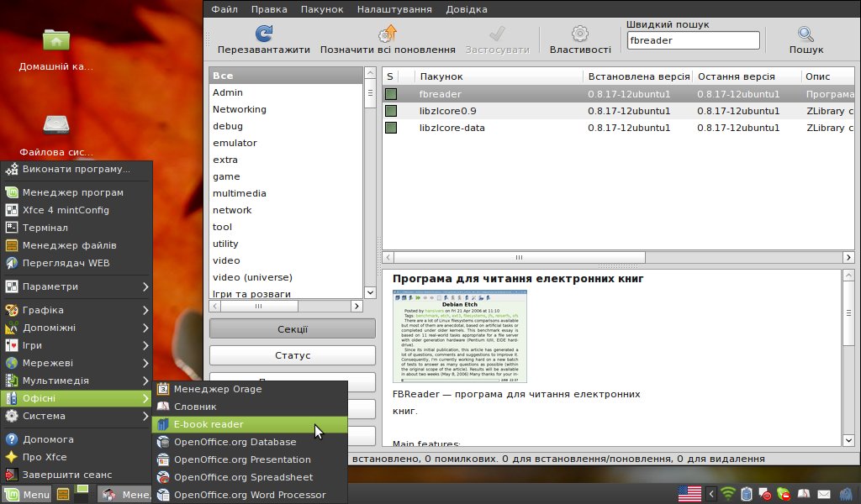Open Xfce 4 mintConfig entry

(77, 210)
